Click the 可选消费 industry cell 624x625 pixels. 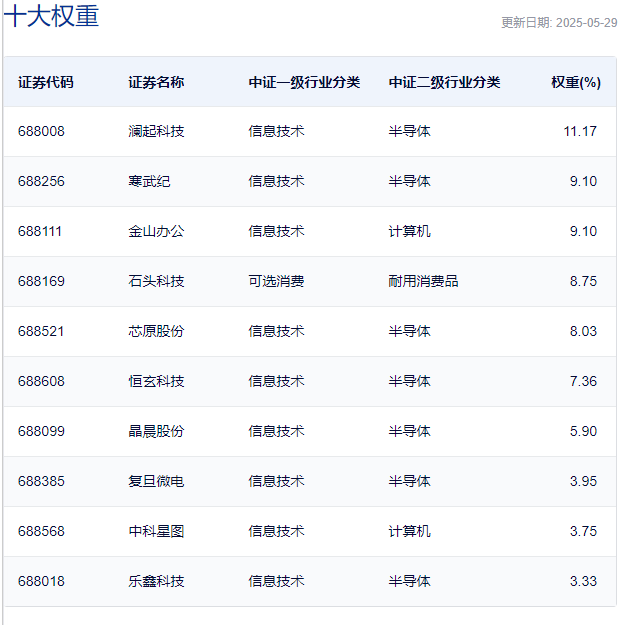(276, 281)
